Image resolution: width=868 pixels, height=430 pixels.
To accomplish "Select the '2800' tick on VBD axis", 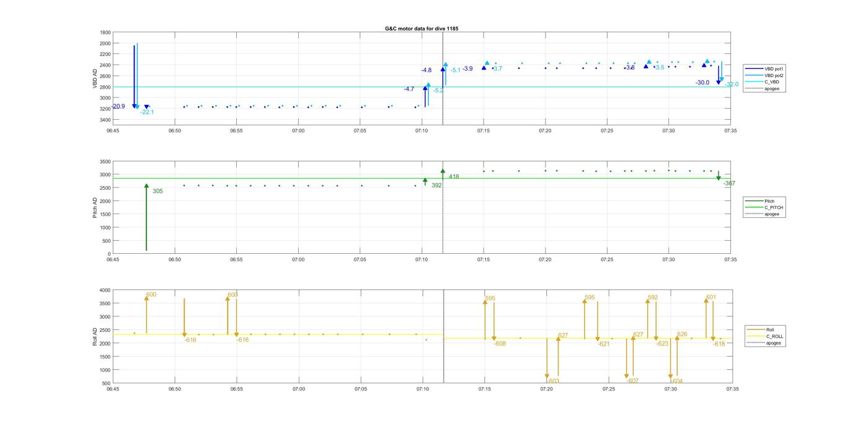I will point(105,87).
